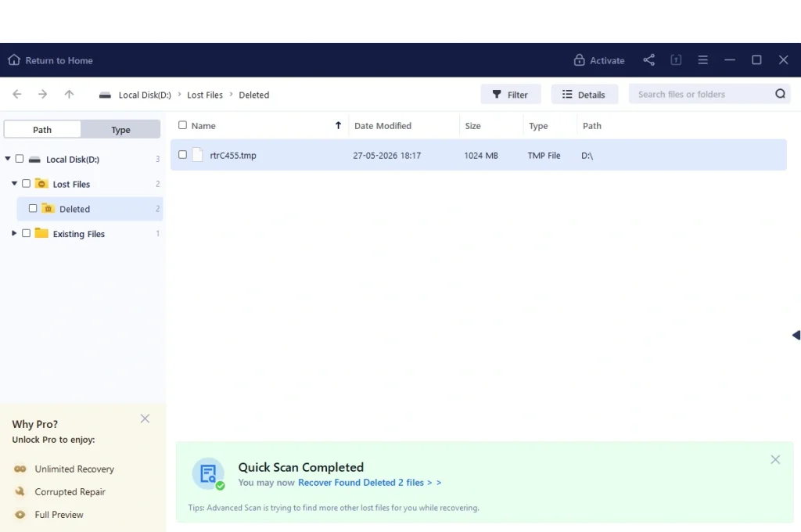Check the select-all Name header checkbox

(182, 125)
